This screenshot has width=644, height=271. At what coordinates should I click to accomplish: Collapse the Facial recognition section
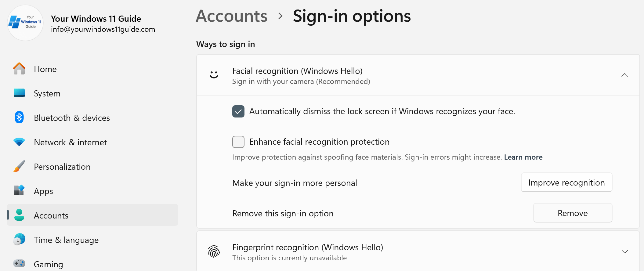(x=625, y=75)
